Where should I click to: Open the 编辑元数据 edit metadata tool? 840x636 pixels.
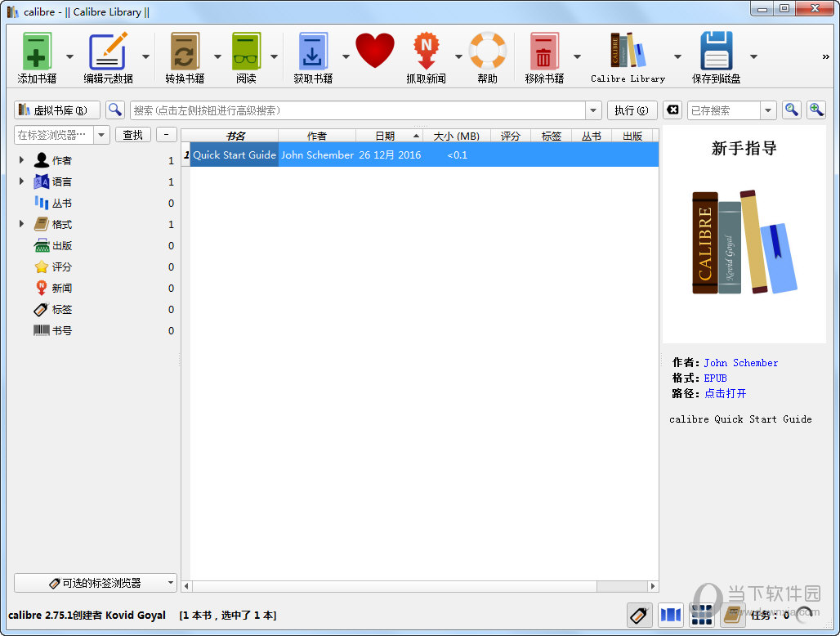point(108,52)
